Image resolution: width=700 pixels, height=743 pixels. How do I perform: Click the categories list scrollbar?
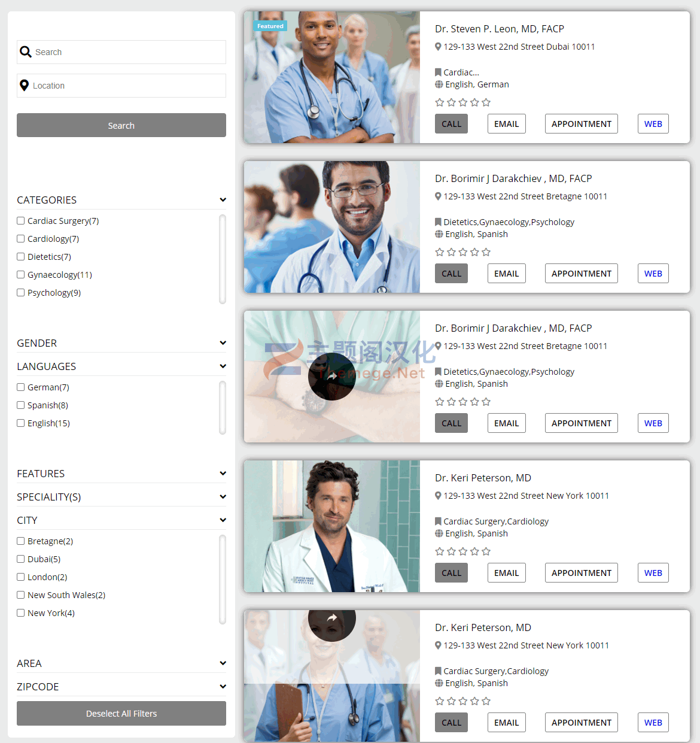click(223, 259)
